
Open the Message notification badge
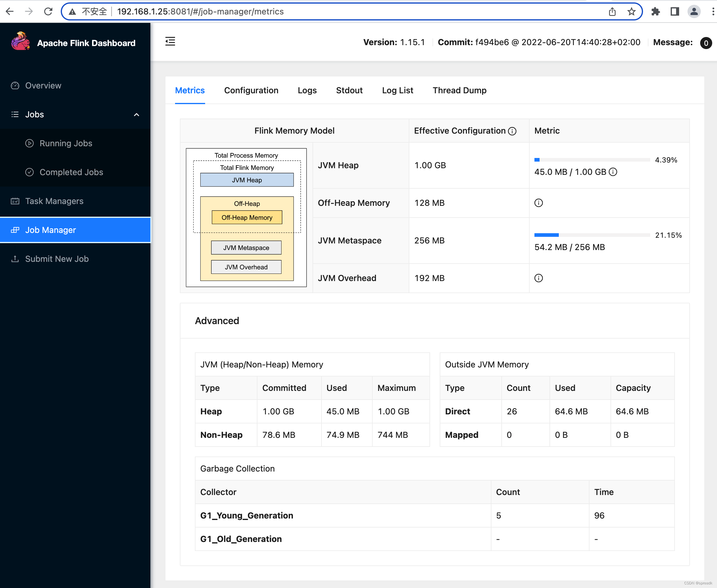click(x=706, y=43)
